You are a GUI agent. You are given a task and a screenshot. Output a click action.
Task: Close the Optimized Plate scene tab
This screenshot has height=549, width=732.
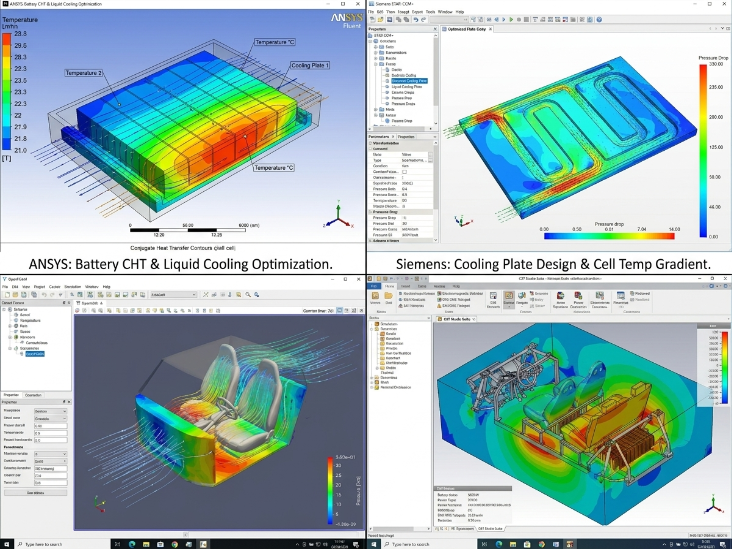491,29
